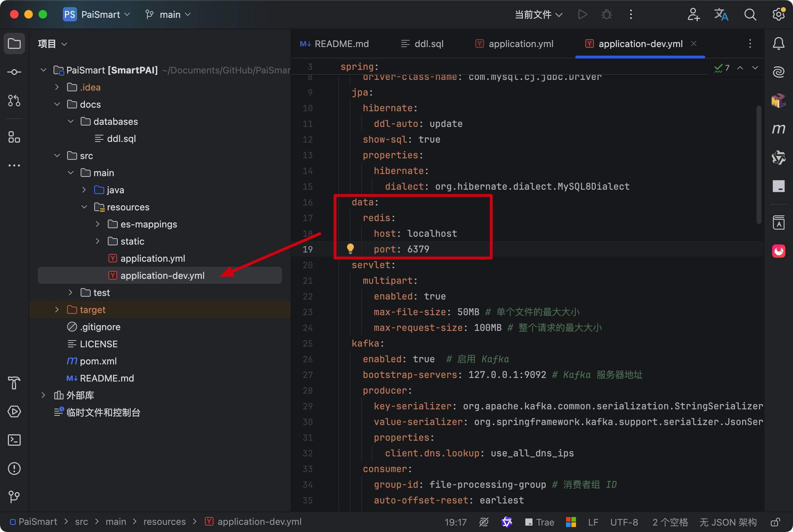The height and width of the screenshot is (532, 793).
Task: Click the Debug bug icon in toolbar
Action: [x=606, y=15]
